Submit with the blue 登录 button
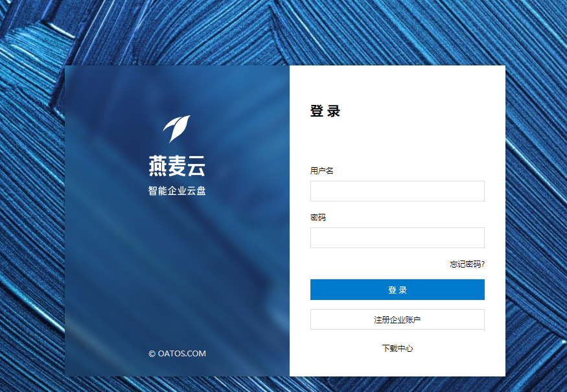Screen dimensions: 567x392 tap(397, 290)
